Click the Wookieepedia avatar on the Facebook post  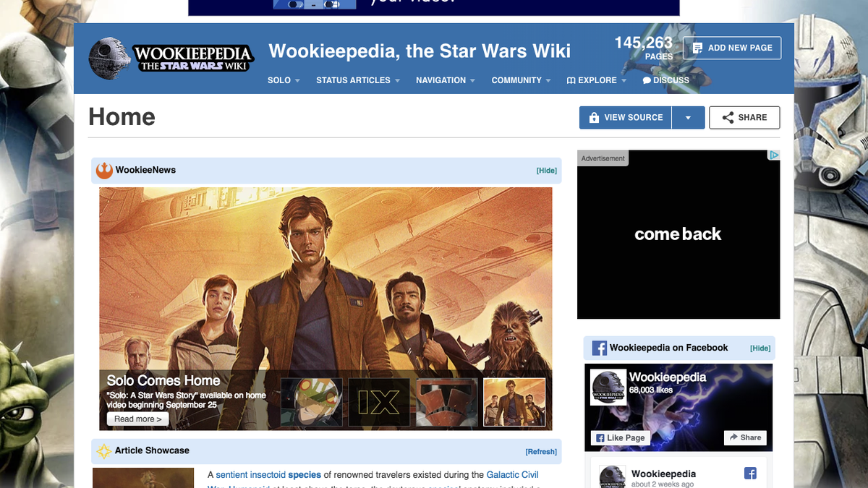(611, 476)
